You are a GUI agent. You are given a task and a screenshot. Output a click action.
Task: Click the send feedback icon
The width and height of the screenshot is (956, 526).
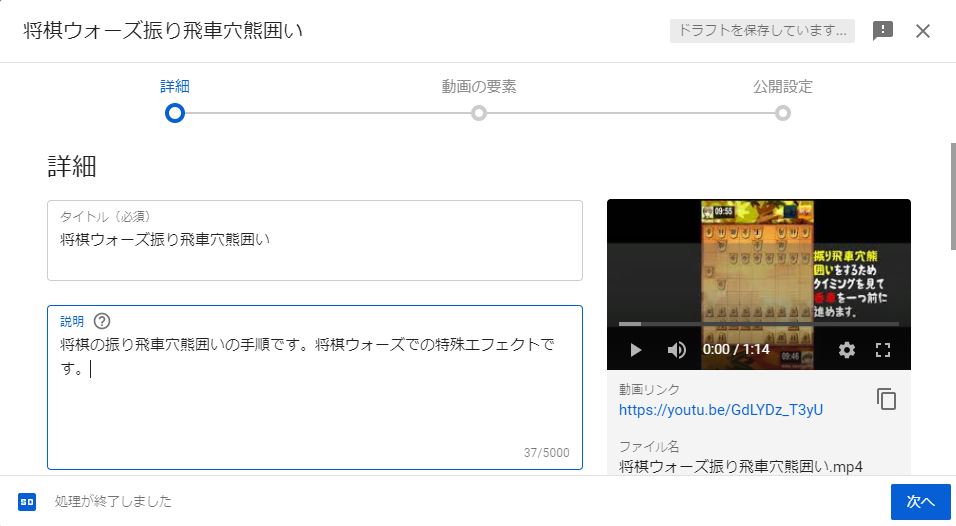tap(882, 30)
